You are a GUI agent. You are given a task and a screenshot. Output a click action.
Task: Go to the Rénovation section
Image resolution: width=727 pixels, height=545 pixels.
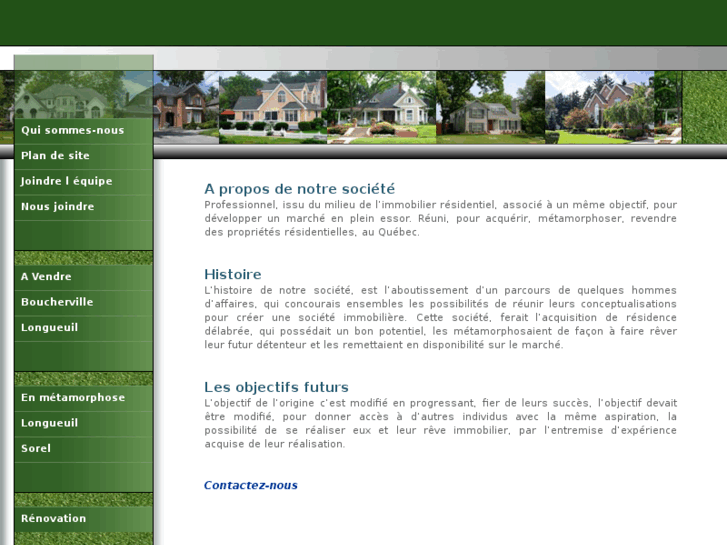coord(83,519)
